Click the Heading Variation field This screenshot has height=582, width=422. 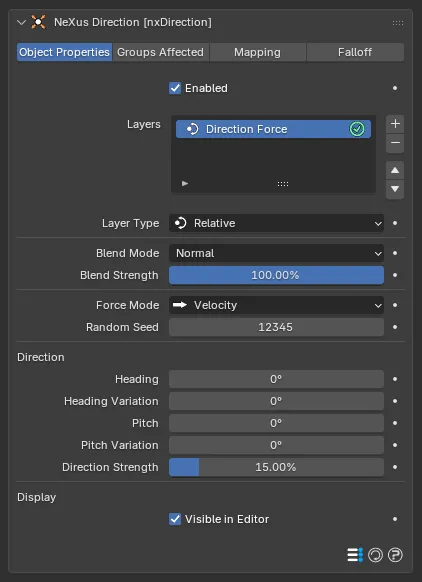pos(276,401)
